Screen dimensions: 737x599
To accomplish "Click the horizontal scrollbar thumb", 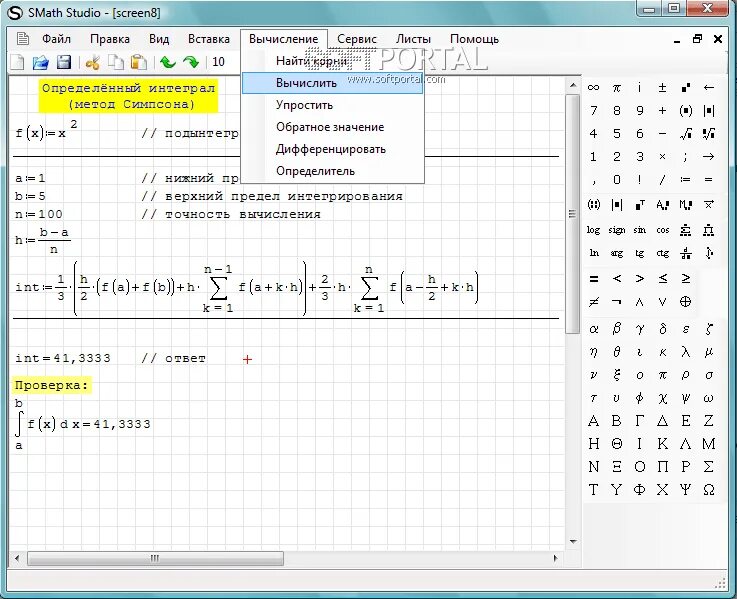I will [x=155, y=559].
